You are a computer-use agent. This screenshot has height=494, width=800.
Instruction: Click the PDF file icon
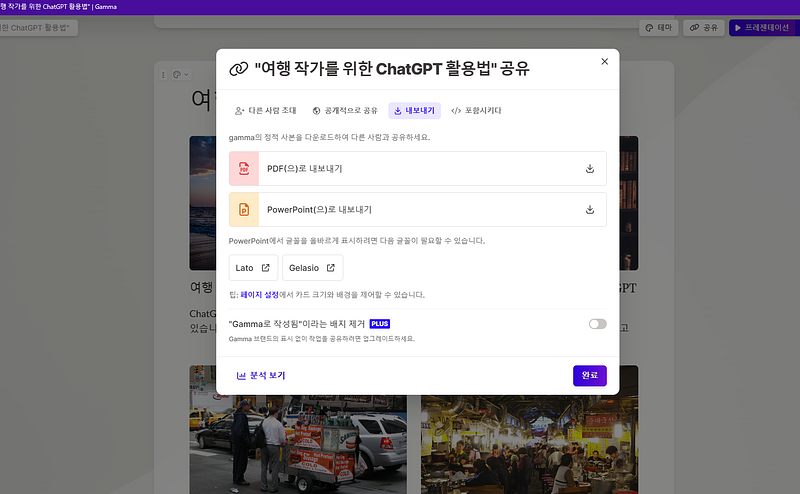tap(244, 168)
